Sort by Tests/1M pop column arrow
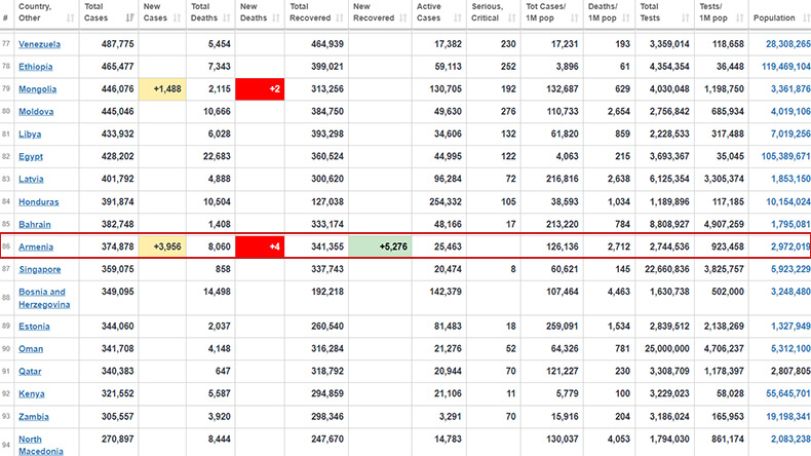The height and width of the screenshot is (456, 811). pos(740,18)
